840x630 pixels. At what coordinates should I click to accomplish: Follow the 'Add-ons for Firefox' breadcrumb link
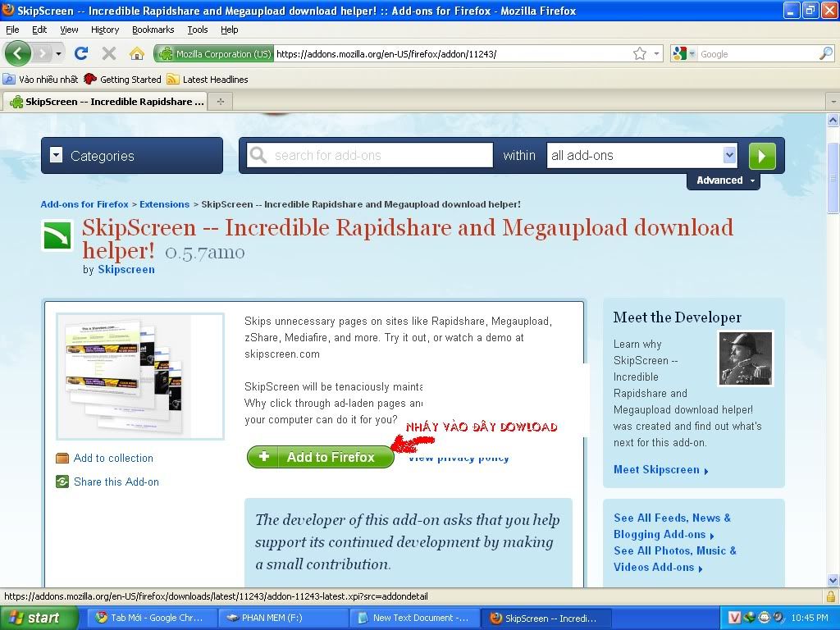coord(84,204)
